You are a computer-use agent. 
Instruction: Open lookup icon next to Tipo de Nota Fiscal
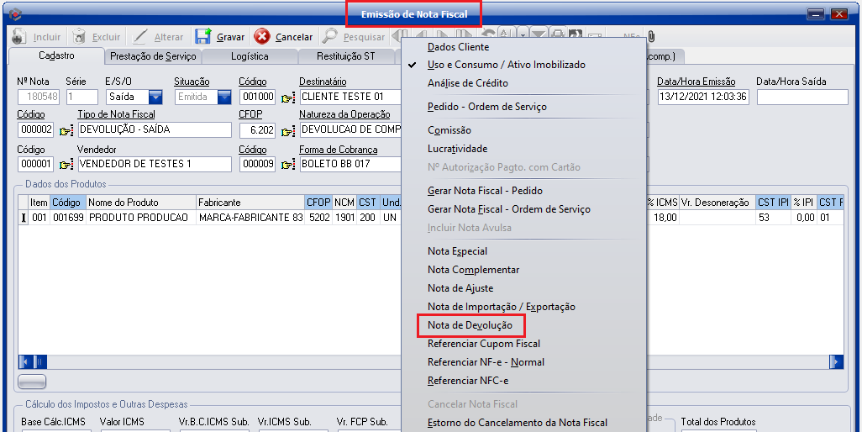(67, 131)
